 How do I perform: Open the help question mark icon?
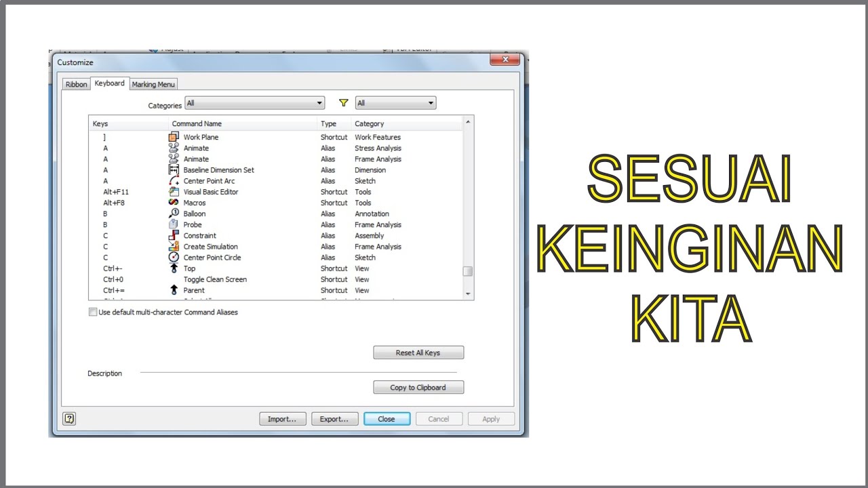(69, 419)
